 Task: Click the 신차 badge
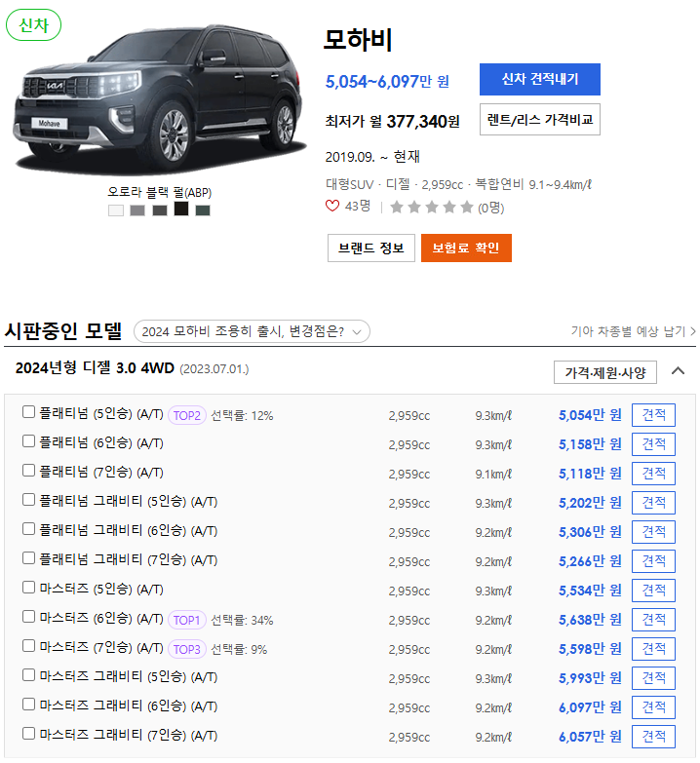tap(33, 24)
